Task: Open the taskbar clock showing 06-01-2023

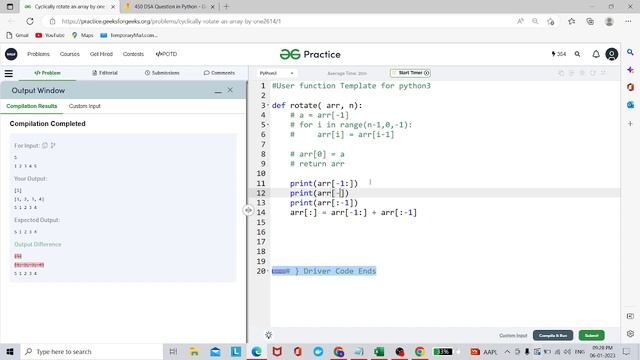Action: [602, 351]
